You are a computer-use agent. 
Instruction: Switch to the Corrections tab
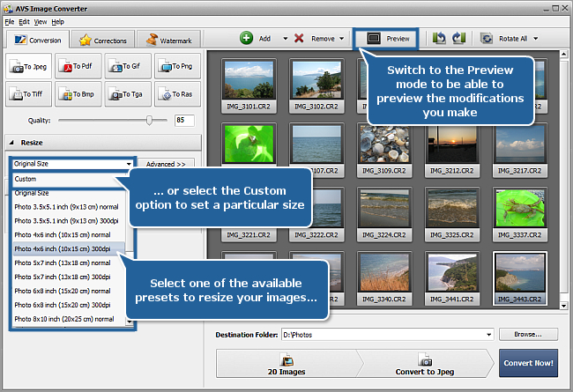point(103,41)
